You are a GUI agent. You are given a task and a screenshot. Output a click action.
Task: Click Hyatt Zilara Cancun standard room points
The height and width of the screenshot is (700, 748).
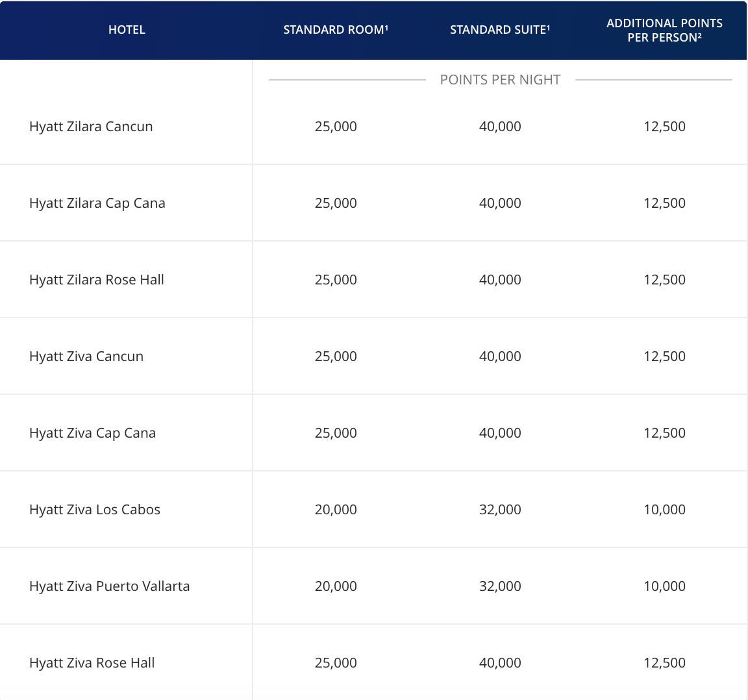tap(336, 127)
